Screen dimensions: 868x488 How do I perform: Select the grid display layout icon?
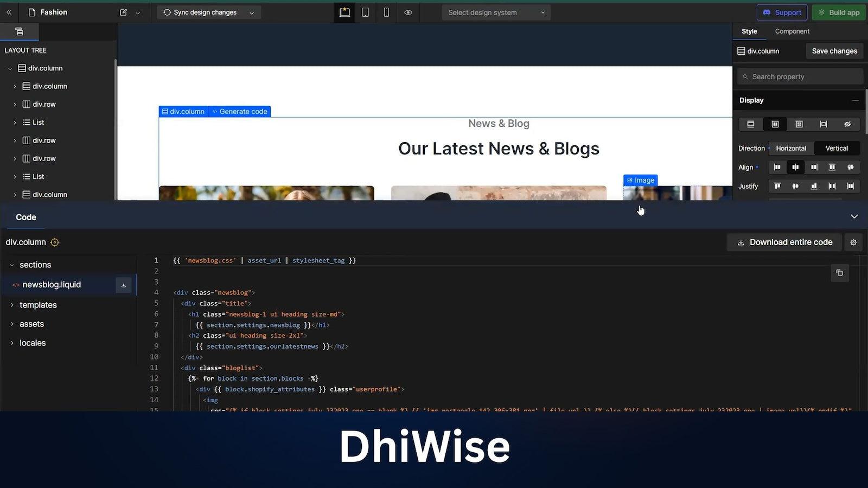pyautogui.click(x=799, y=124)
